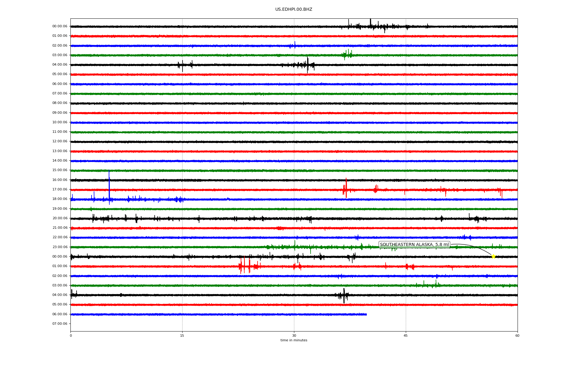Click the x-axis tick label 0

click(x=71, y=336)
